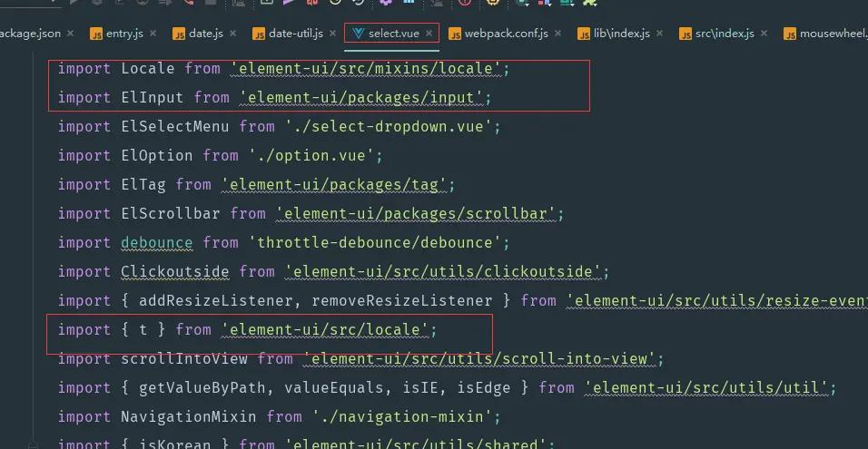Click the JS file icon on mousewheel tab
868x449 pixels.
click(x=790, y=34)
